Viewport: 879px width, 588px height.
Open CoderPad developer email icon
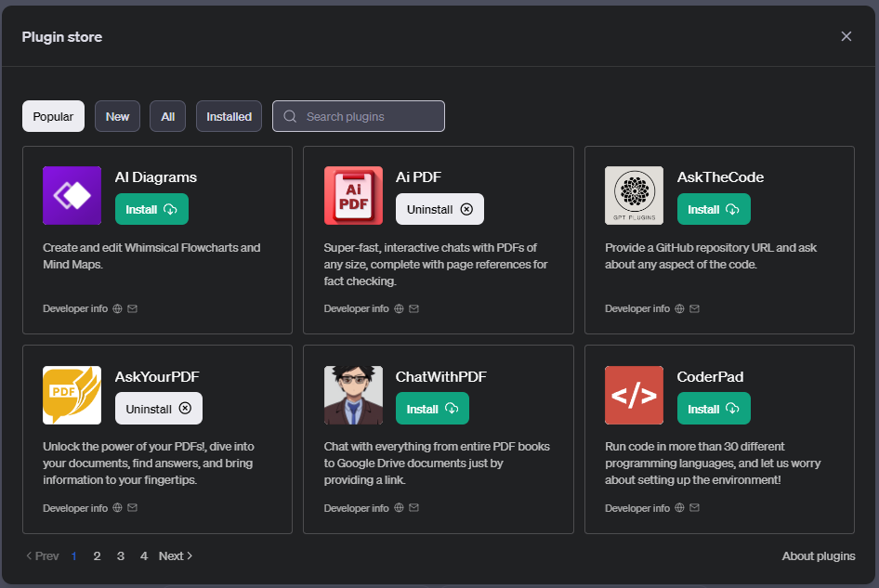click(x=695, y=508)
